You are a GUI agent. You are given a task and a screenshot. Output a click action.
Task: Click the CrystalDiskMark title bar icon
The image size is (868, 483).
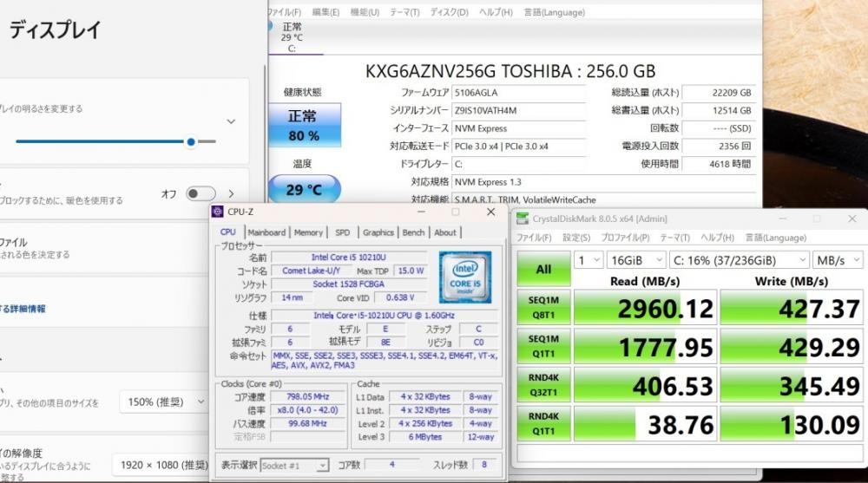click(x=522, y=219)
